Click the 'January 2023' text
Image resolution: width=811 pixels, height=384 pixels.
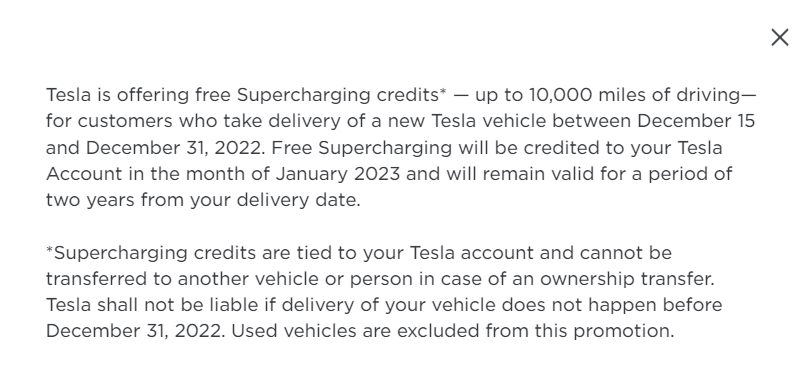(338, 174)
